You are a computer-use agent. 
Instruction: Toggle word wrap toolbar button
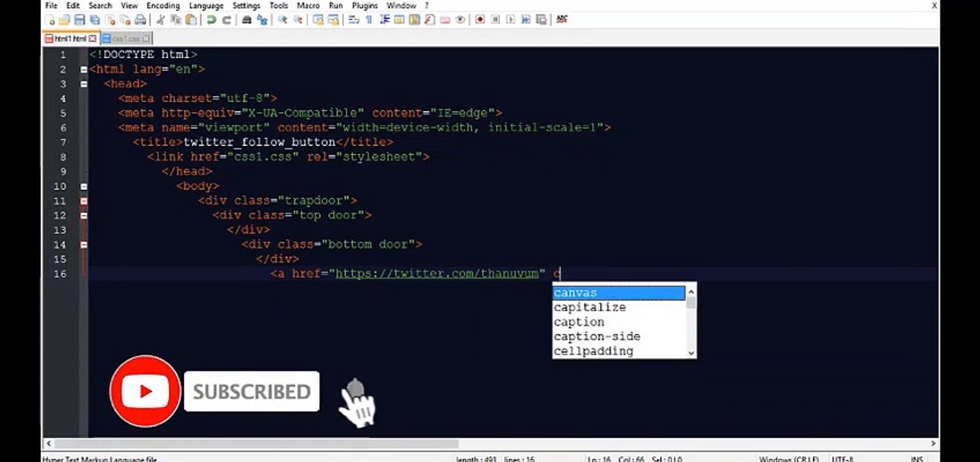(353, 20)
